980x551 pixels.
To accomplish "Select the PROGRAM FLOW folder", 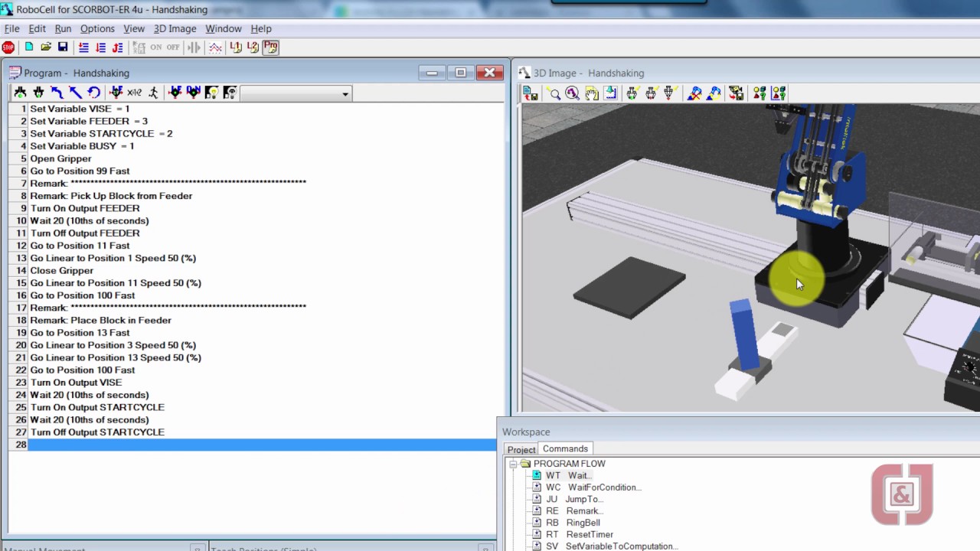I will 569,464.
